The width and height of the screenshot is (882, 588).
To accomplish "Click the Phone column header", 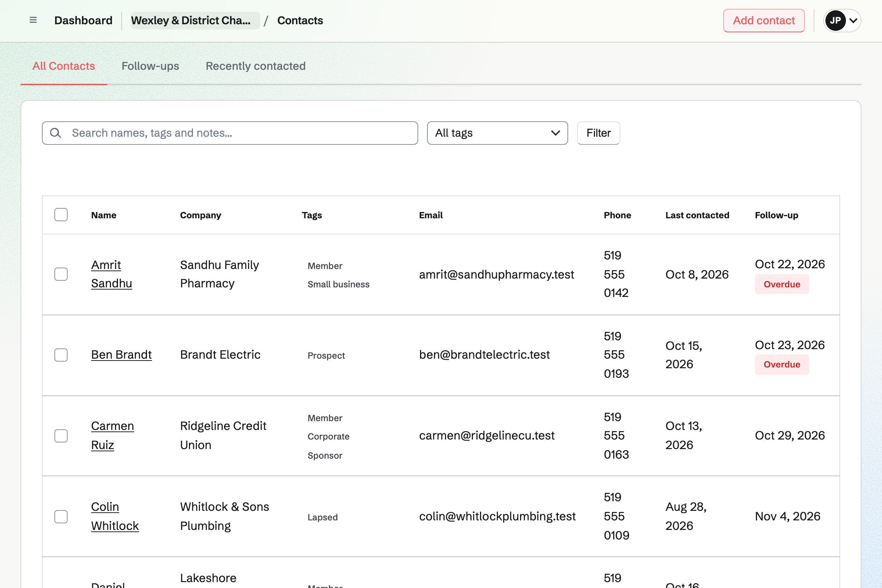I will [618, 215].
